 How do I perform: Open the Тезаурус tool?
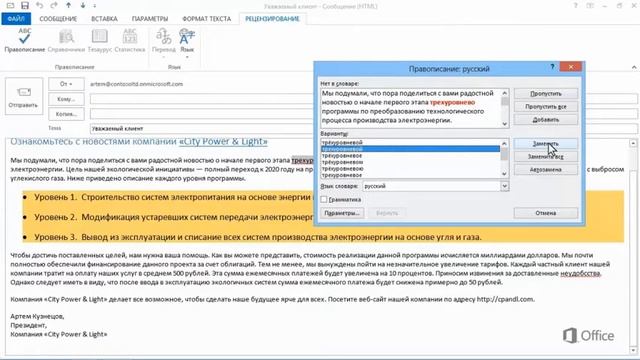point(100,41)
